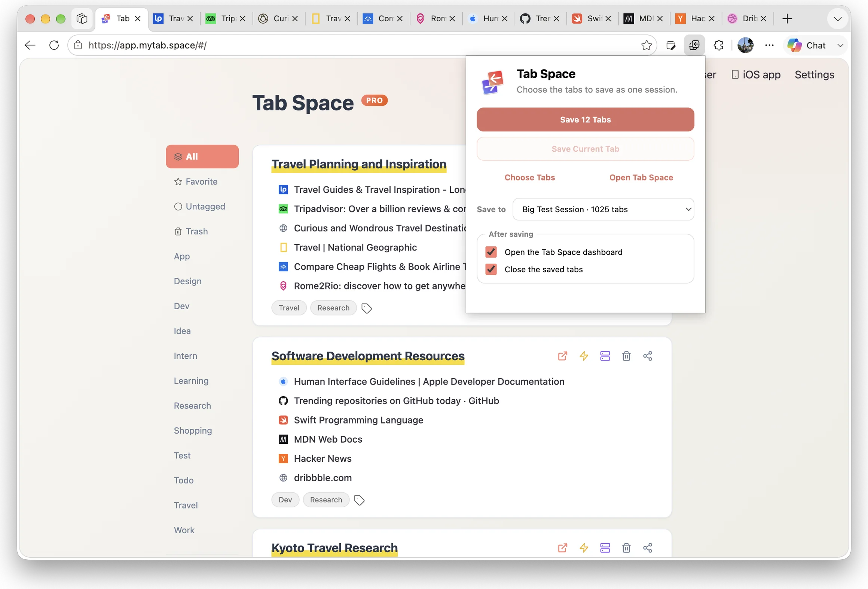Open dribbble.com link in session list
The width and height of the screenshot is (868, 589).
click(323, 478)
